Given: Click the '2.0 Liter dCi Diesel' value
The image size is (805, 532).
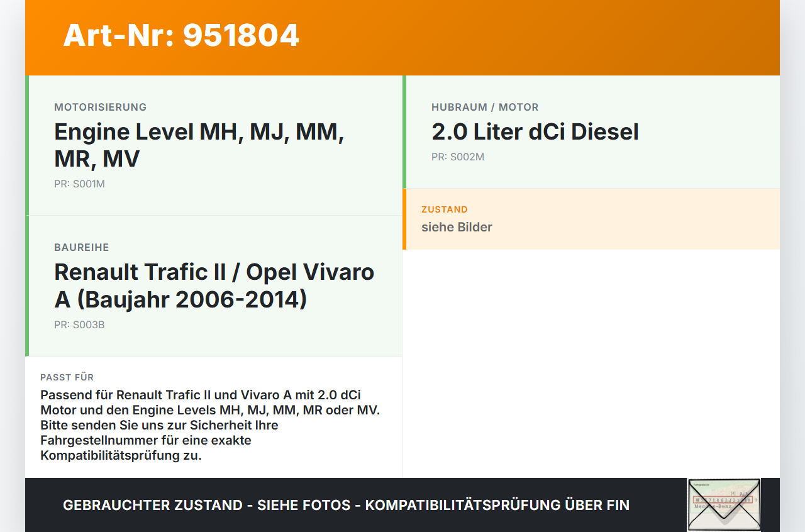Looking at the screenshot, I should click(x=535, y=132).
